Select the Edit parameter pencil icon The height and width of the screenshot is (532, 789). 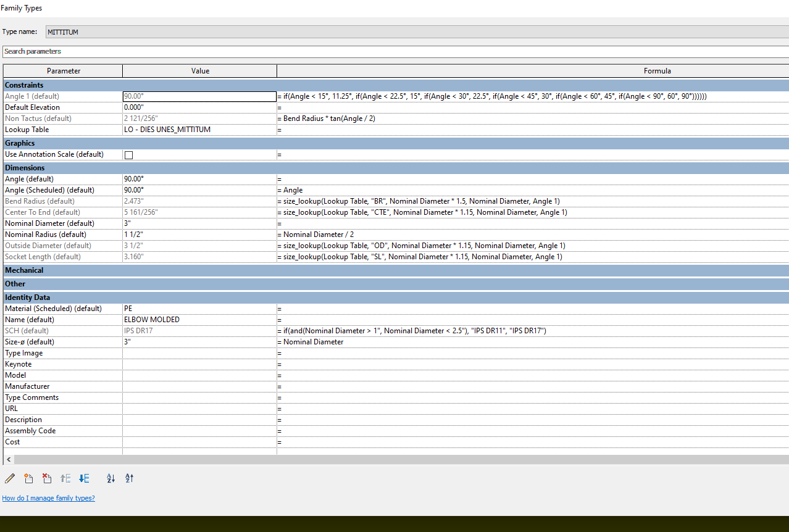tap(10, 478)
